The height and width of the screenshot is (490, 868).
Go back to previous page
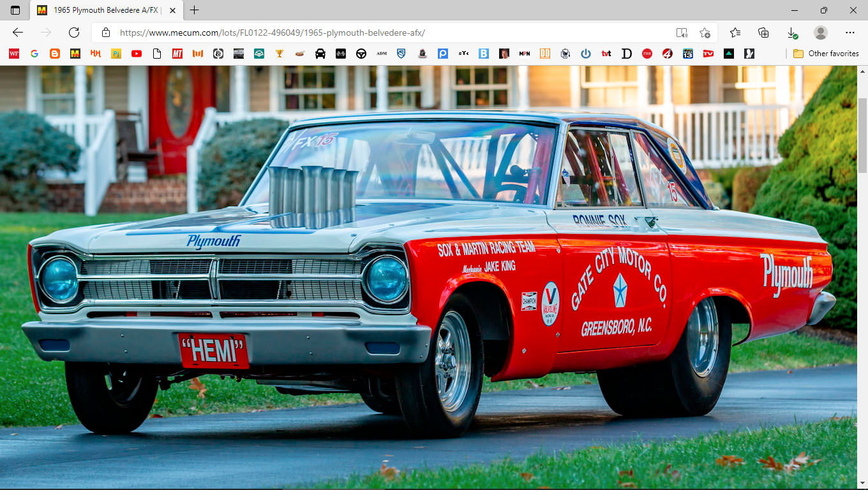click(18, 33)
